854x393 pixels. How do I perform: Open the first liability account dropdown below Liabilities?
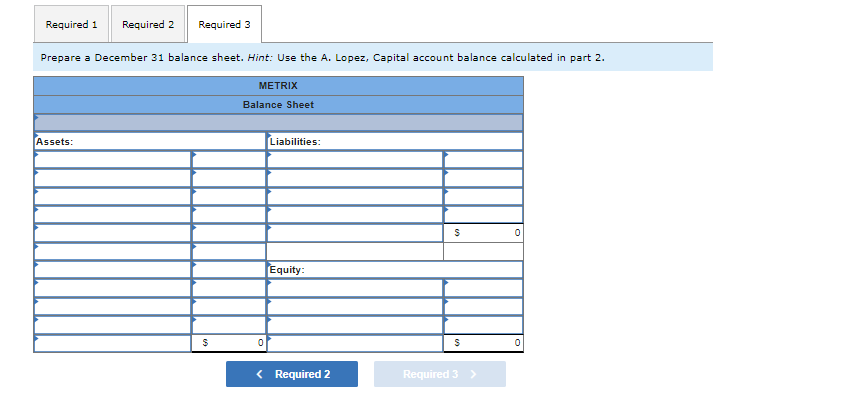[355, 159]
